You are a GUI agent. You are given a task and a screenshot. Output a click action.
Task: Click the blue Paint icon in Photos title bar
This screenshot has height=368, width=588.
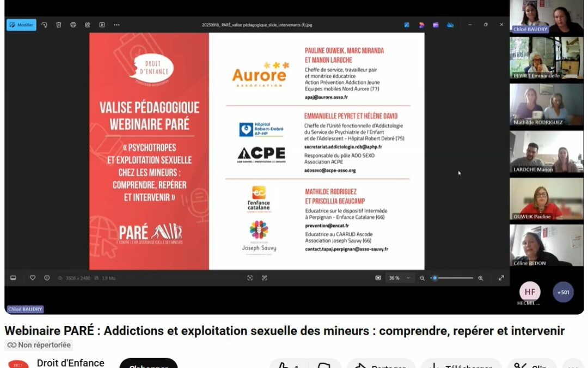(x=407, y=25)
